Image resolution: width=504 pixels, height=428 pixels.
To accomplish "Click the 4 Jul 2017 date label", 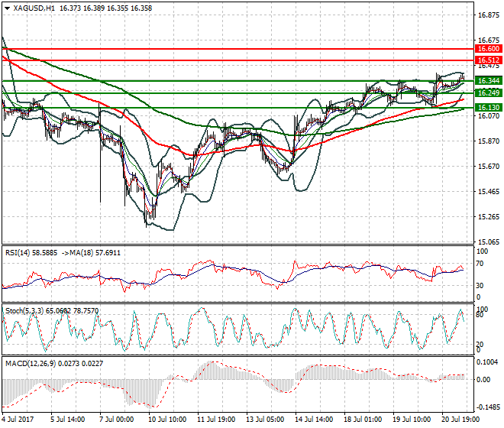I will (18, 420).
